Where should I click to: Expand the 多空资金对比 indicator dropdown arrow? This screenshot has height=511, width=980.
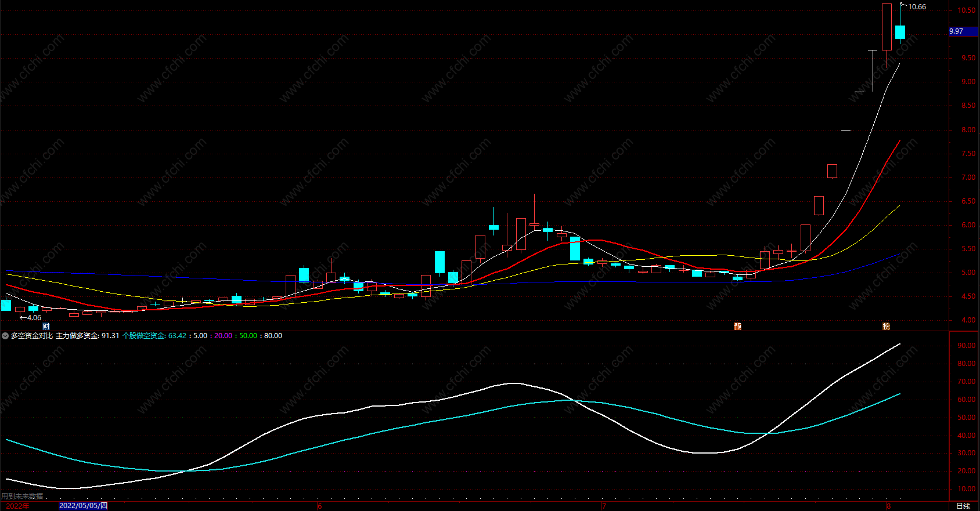[x=5, y=336]
